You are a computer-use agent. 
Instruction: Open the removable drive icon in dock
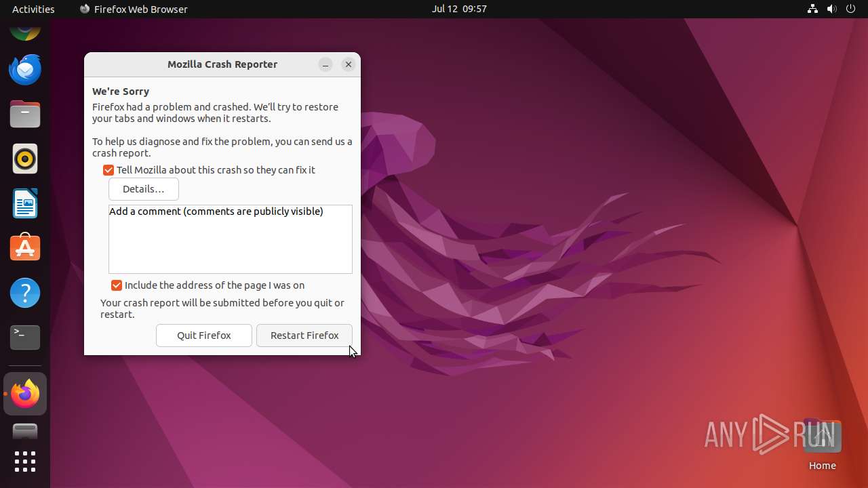tap(25, 432)
